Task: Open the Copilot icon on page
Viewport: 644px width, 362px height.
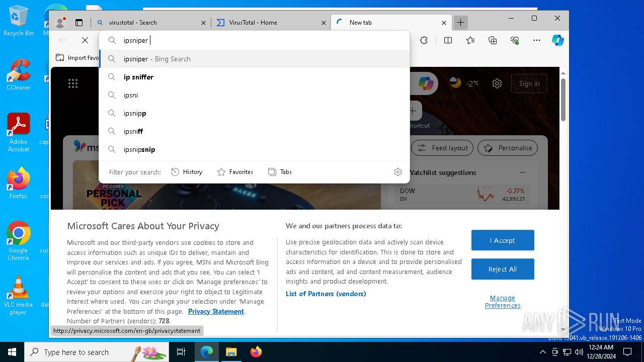Action: click(426, 83)
